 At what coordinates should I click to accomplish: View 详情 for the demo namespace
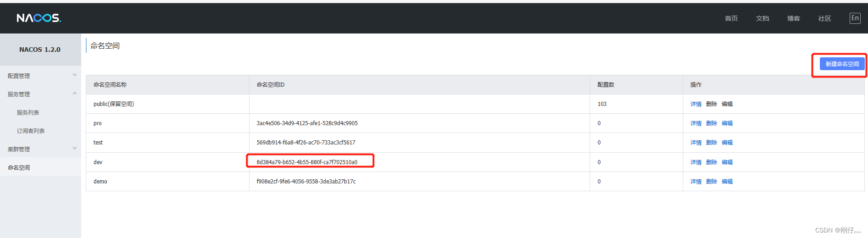(x=696, y=182)
